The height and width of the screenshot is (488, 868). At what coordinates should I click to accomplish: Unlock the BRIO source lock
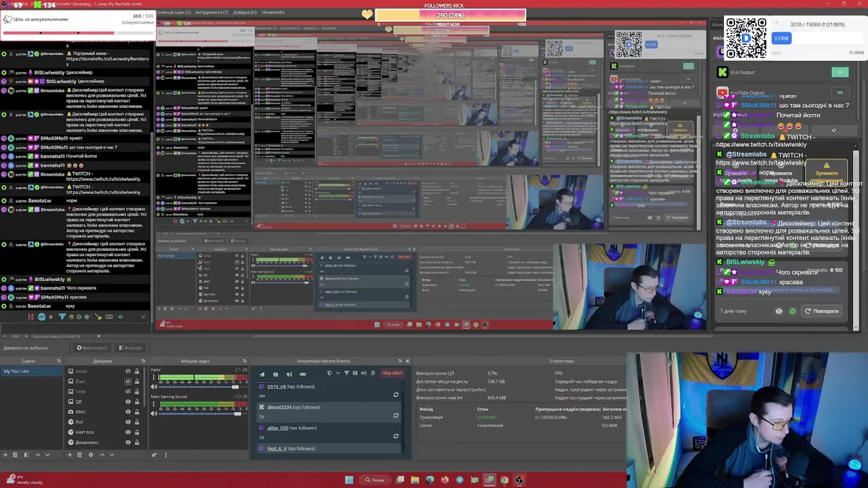click(137, 412)
